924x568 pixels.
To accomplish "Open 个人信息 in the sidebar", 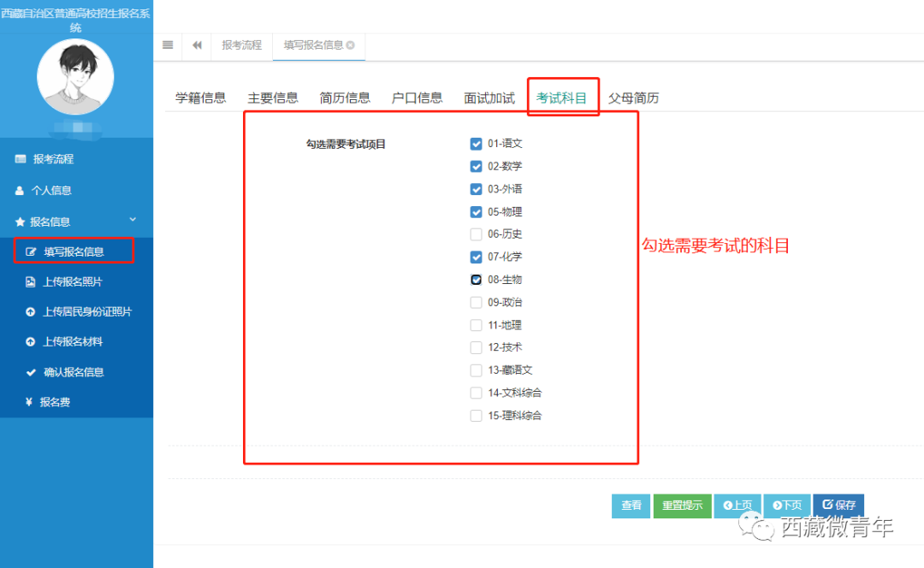I will 51,191.
